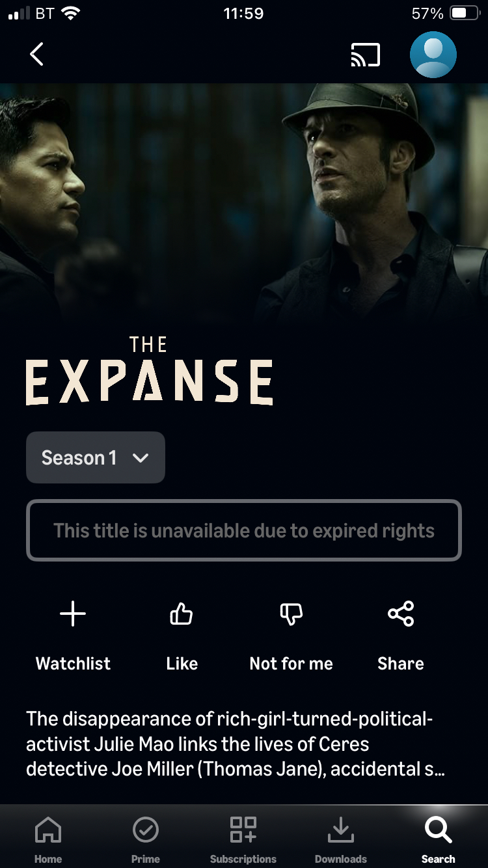Screen dimensions: 488x868
Task: Select the Search tab
Action: 439,838
